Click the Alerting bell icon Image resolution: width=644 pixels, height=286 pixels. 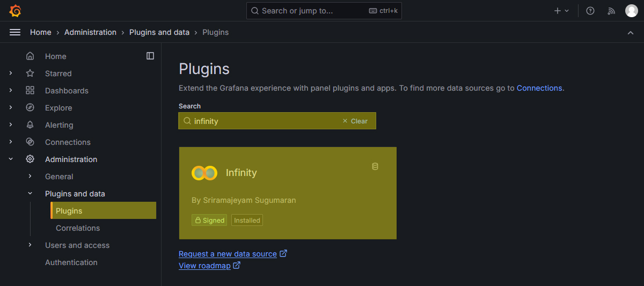[x=30, y=125]
